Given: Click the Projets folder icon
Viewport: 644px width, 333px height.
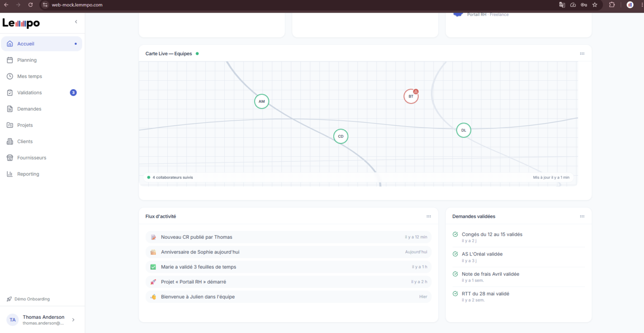Looking at the screenshot, I should click(10, 125).
